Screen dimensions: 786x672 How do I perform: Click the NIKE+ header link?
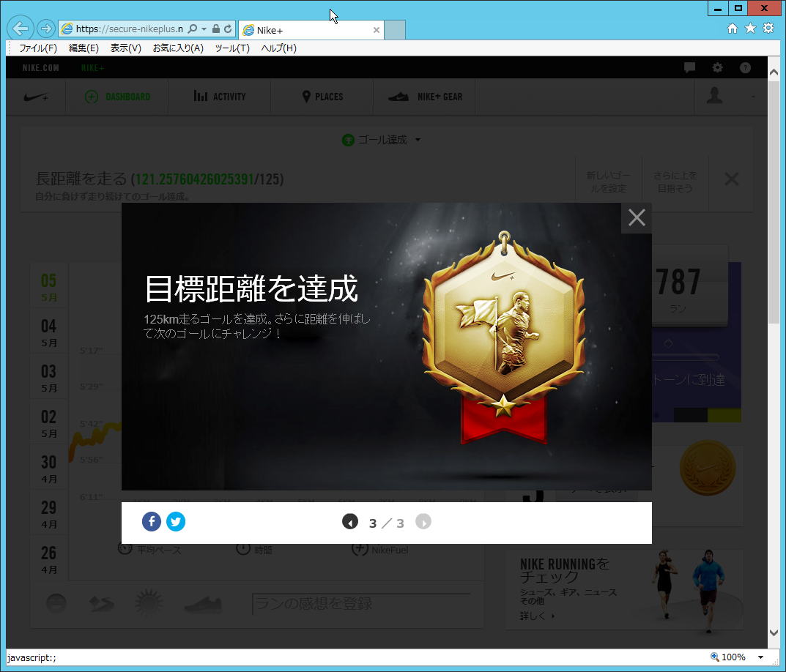click(92, 67)
